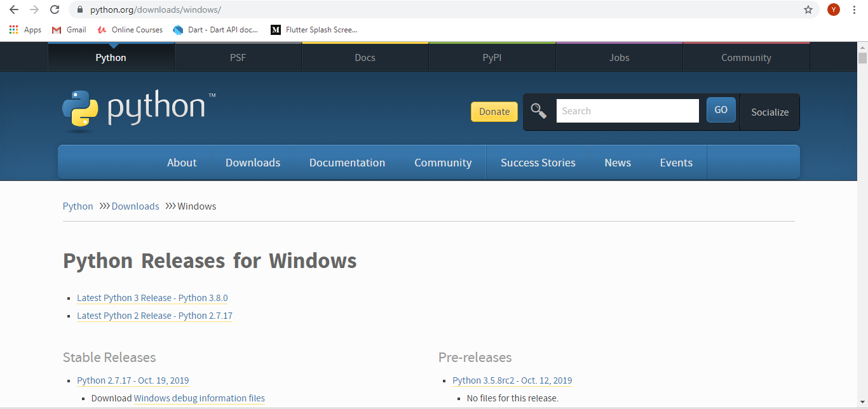The width and height of the screenshot is (868, 409).
Task: Open the Latest Python 3 Release link
Action: point(152,298)
